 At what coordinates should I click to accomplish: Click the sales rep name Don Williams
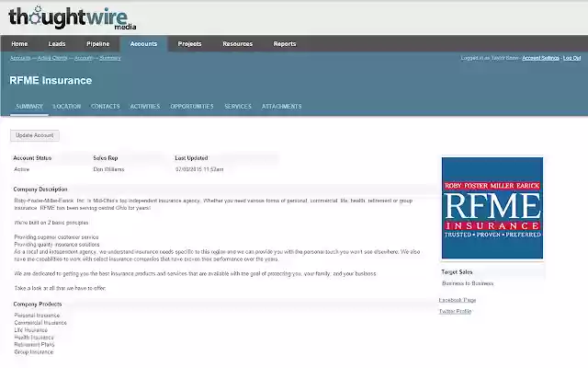108,169
